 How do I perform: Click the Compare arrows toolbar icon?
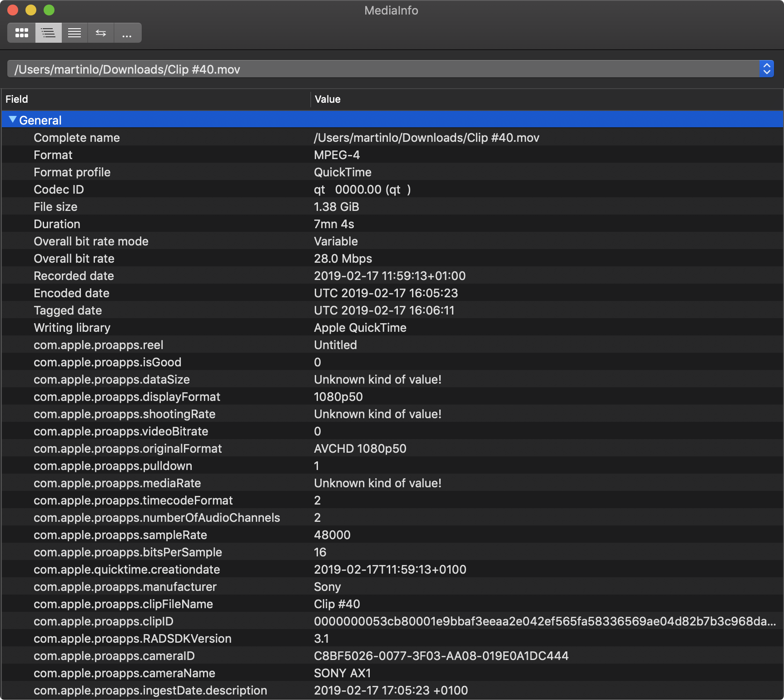point(101,33)
